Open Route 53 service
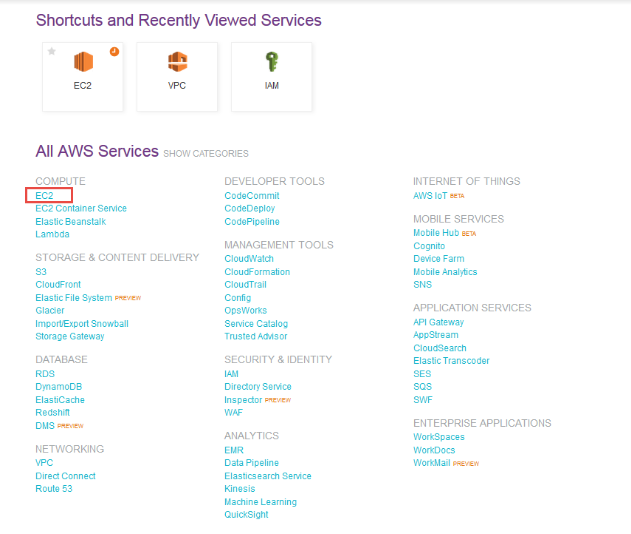The width and height of the screenshot is (631, 534). (54, 489)
